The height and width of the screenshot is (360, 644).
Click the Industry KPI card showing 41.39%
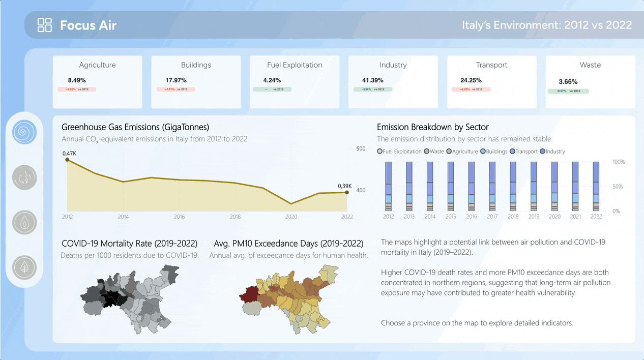point(393,82)
